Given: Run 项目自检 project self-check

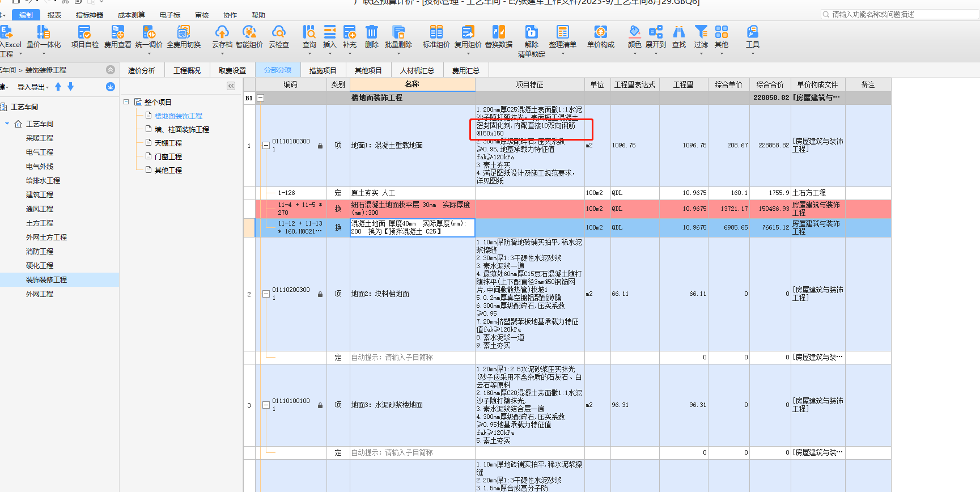Looking at the screenshot, I should pyautogui.click(x=84, y=36).
